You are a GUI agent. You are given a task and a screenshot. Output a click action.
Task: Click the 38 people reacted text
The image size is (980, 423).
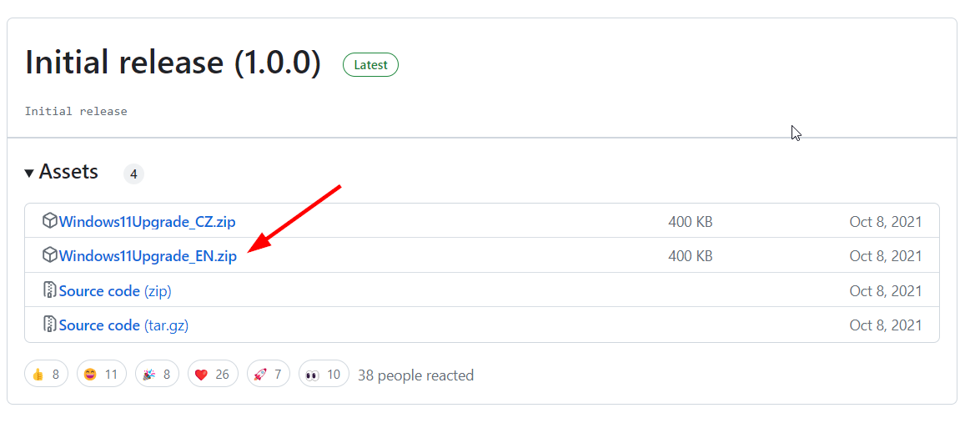coord(415,375)
